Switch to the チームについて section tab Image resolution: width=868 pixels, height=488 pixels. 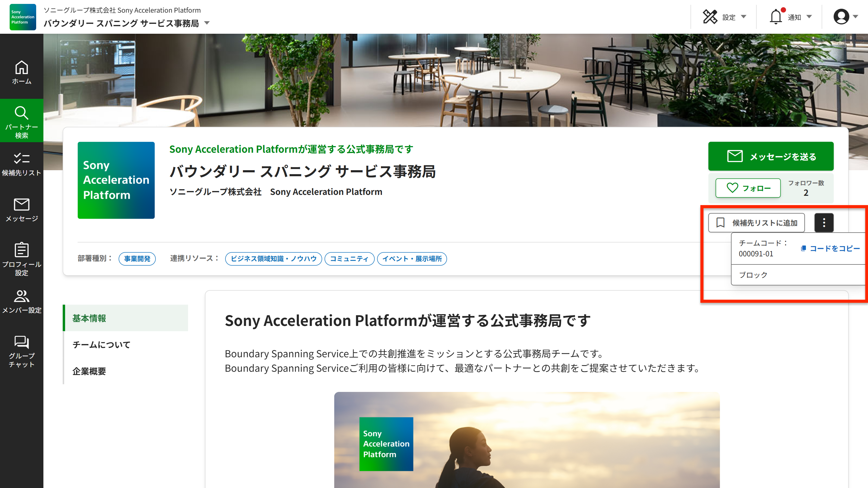point(101,345)
